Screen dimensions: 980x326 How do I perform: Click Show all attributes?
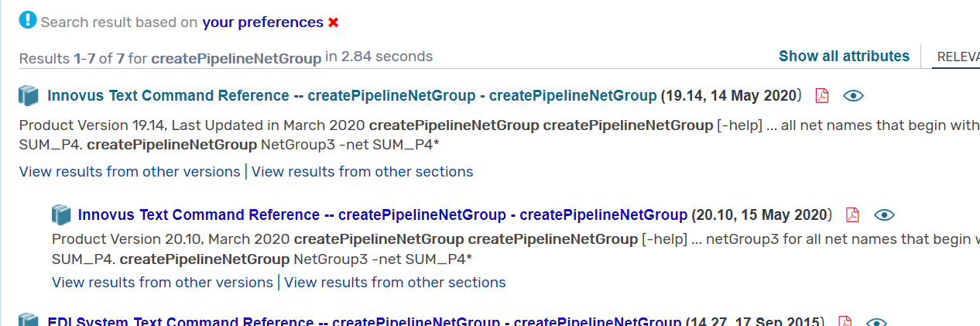pyautogui.click(x=844, y=56)
